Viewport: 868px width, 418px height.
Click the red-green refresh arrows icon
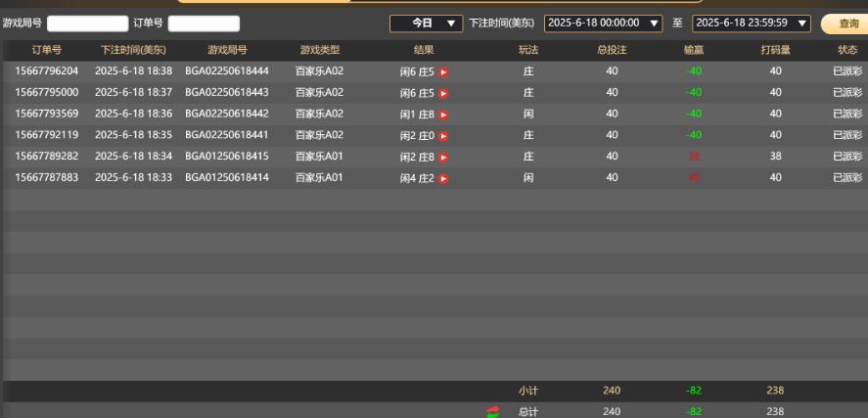click(x=492, y=412)
